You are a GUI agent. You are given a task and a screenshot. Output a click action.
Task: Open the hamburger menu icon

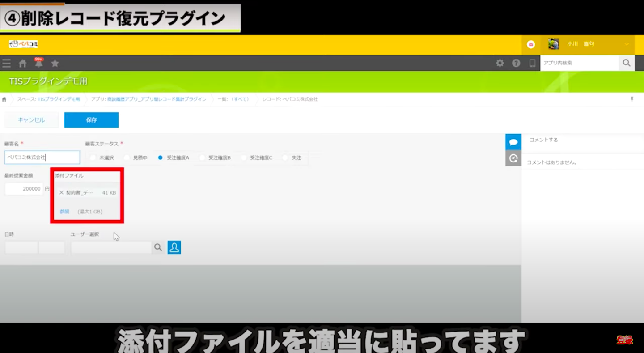click(x=6, y=63)
